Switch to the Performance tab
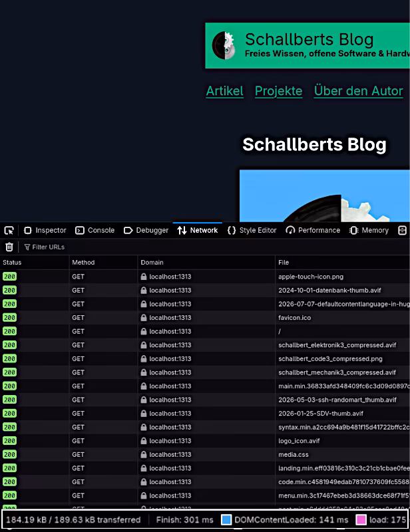 (x=313, y=230)
